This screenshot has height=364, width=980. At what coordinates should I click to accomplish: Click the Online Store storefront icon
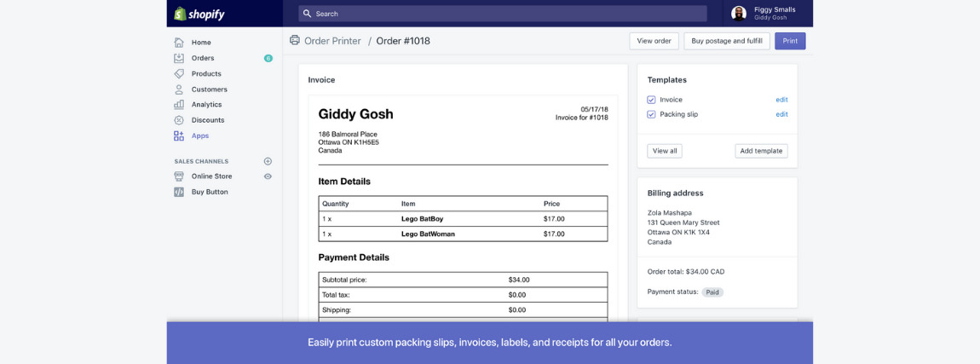click(x=179, y=176)
